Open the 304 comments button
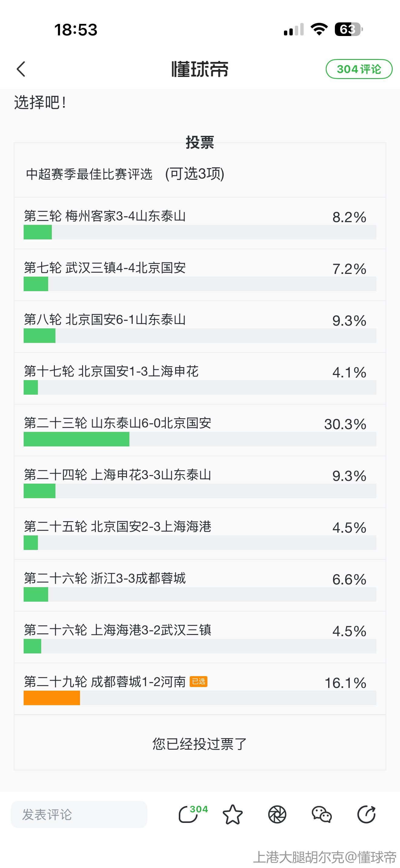400x868 pixels. (359, 69)
